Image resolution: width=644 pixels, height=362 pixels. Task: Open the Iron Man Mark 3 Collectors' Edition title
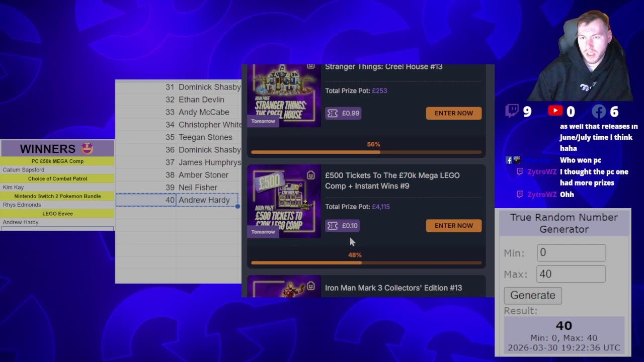pos(393,288)
